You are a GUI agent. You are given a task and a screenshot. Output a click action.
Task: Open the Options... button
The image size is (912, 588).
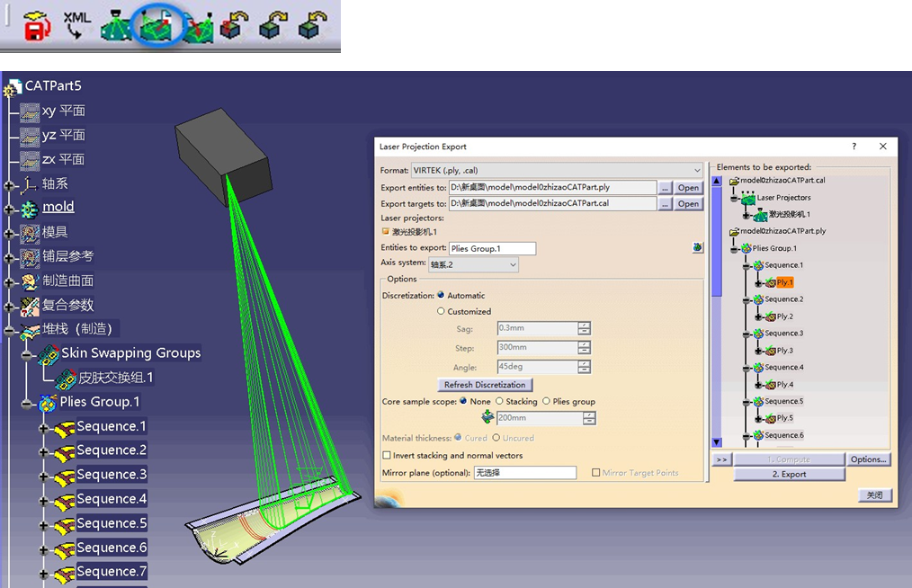click(x=868, y=459)
